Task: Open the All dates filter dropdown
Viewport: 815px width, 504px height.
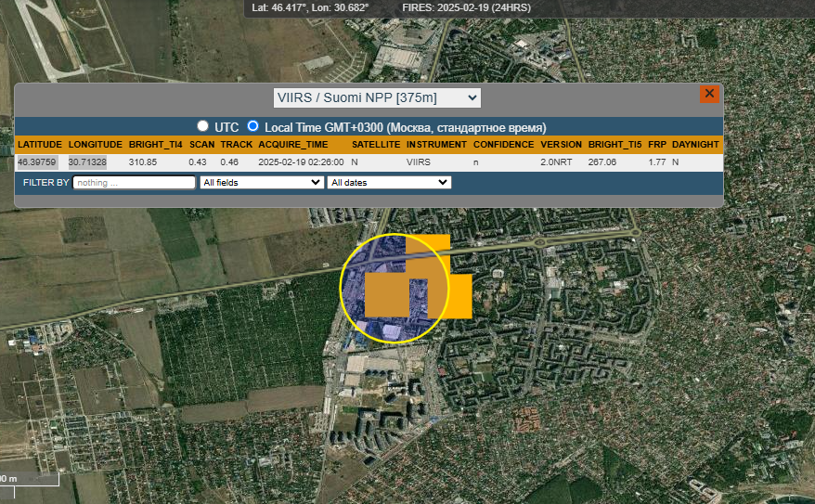Action: pos(389,182)
